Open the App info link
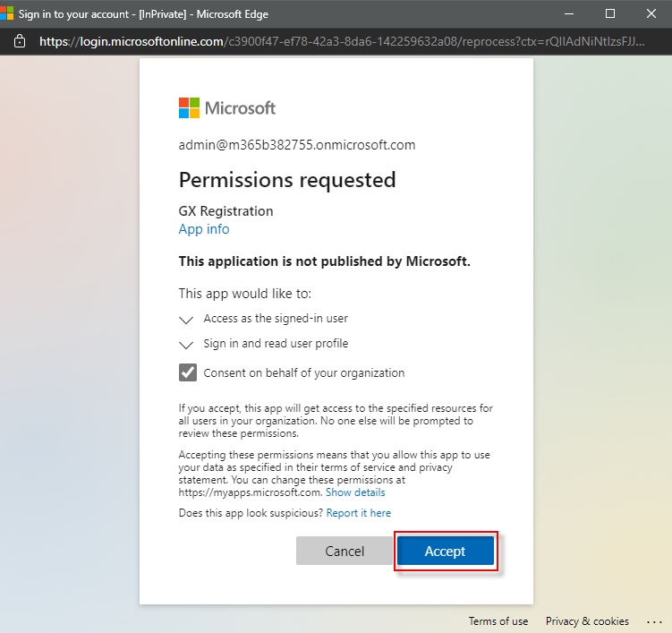The image size is (672, 633). click(x=204, y=229)
